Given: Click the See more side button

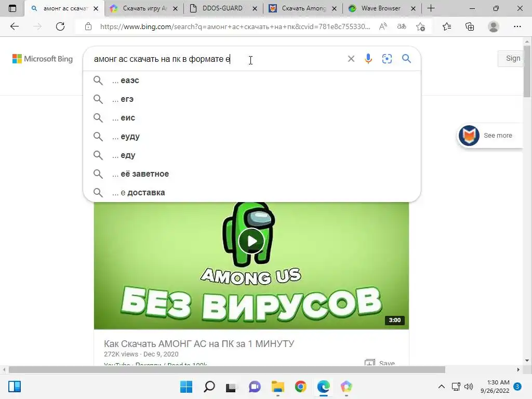Looking at the screenshot, I should point(490,136).
